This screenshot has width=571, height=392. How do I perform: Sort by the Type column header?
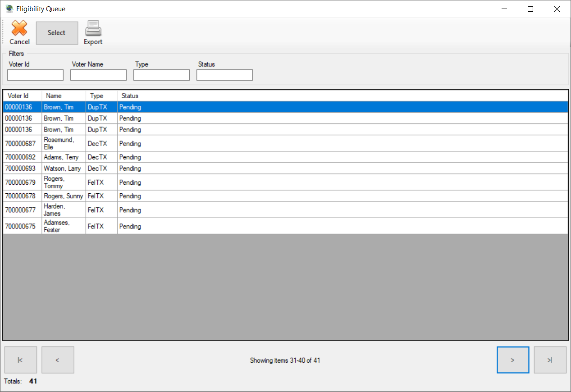tap(102, 96)
